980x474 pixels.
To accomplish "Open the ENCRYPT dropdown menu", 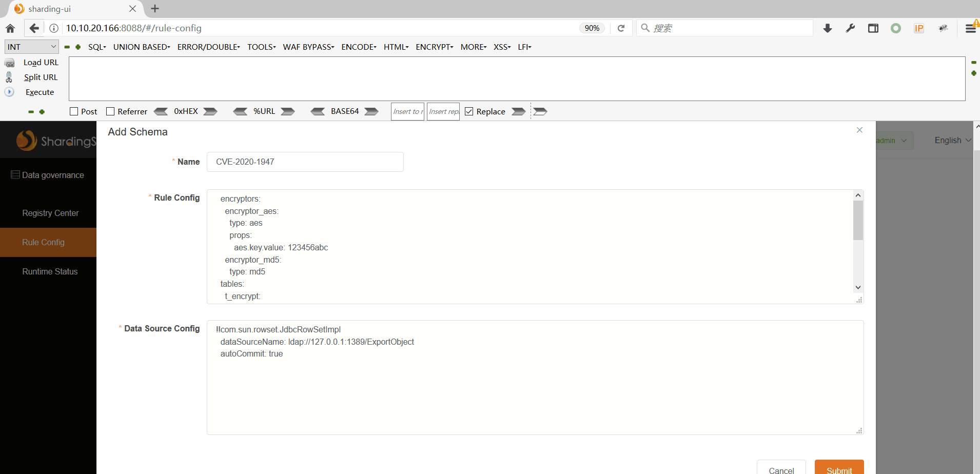I will point(435,47).
